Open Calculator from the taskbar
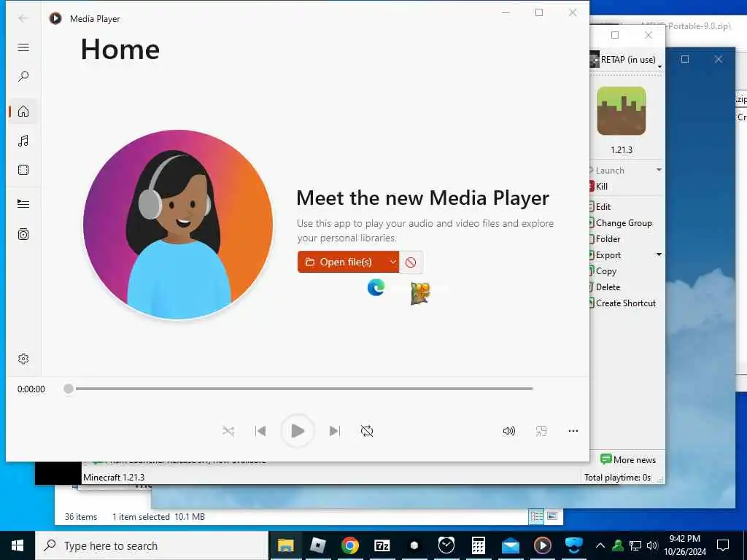Screen dimensions: 747x560 tap(479, 545)
